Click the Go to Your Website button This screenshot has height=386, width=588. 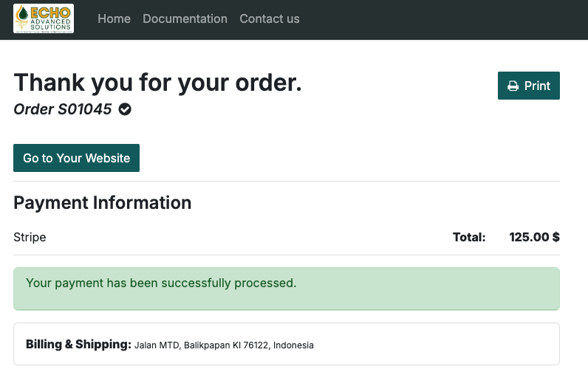tap(77, 158)
